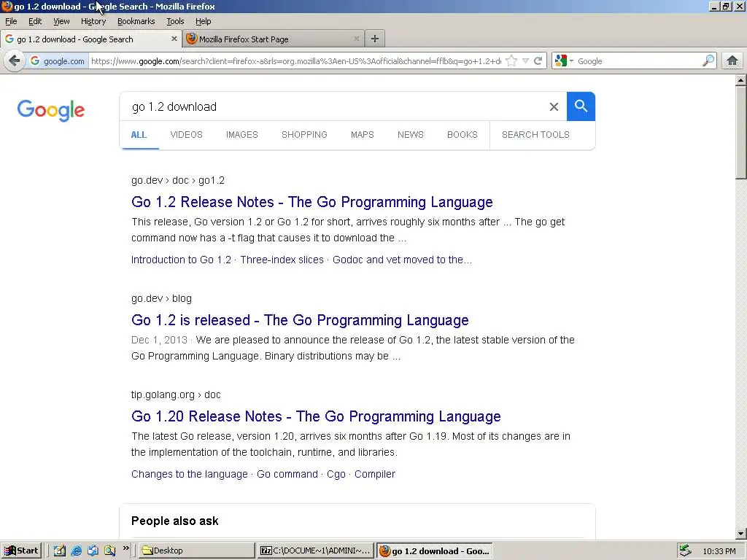
Task: Open Go 1.2 is released result
Action: [x=300, y=320]
